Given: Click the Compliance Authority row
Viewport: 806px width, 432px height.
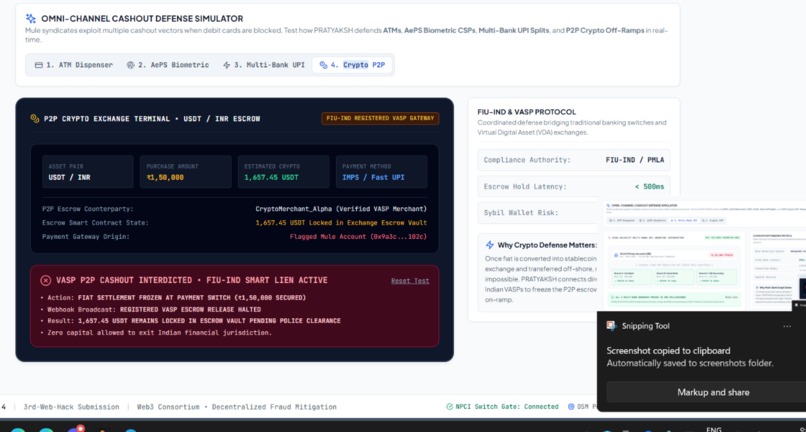Looking at the screenshot, I should point(574,160).
